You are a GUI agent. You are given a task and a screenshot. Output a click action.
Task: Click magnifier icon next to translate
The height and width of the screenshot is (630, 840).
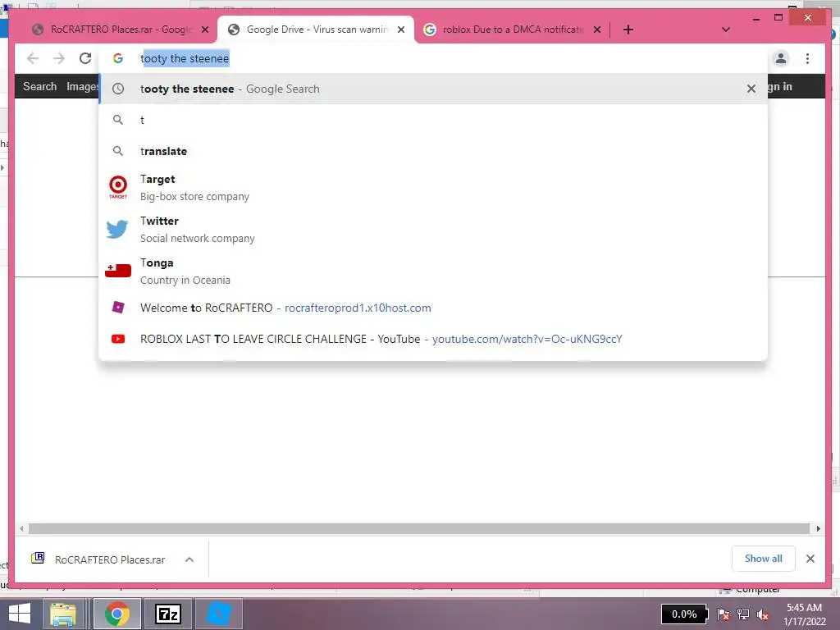pos(118,151)
